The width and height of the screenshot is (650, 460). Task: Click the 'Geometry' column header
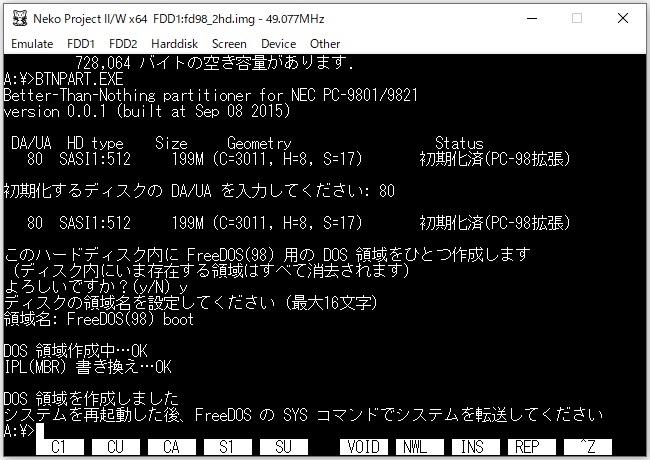(x=259, y=143)
